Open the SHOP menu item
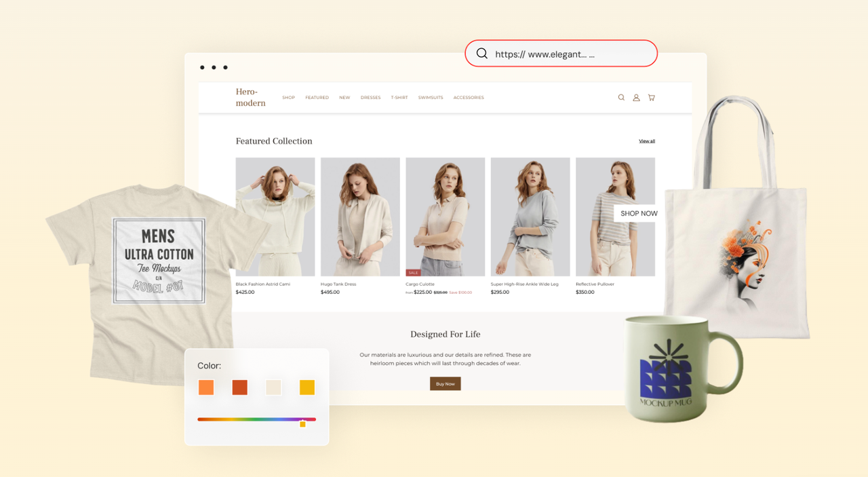Viewport: 868px width, 477px height. click(x=288, y=98)
